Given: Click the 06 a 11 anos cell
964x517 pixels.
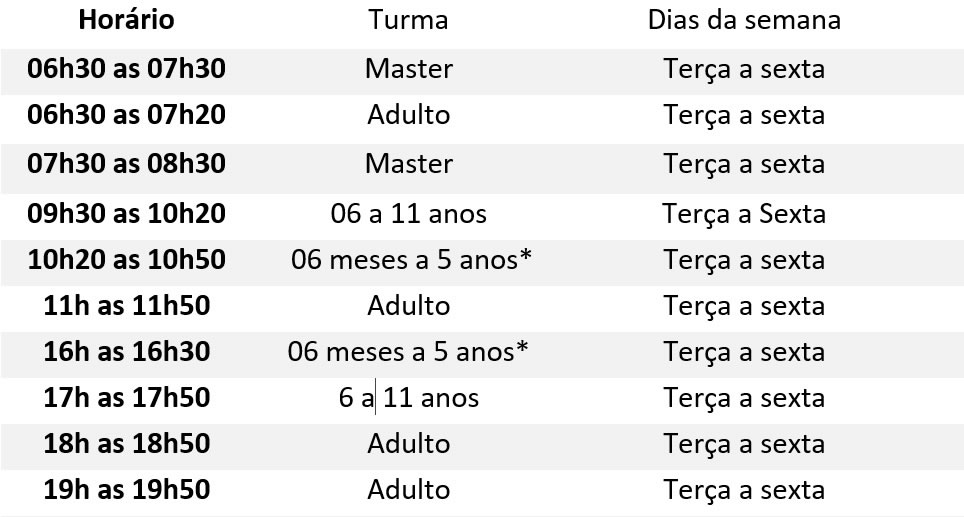Looking at the screenshot, I should (408, 214).
